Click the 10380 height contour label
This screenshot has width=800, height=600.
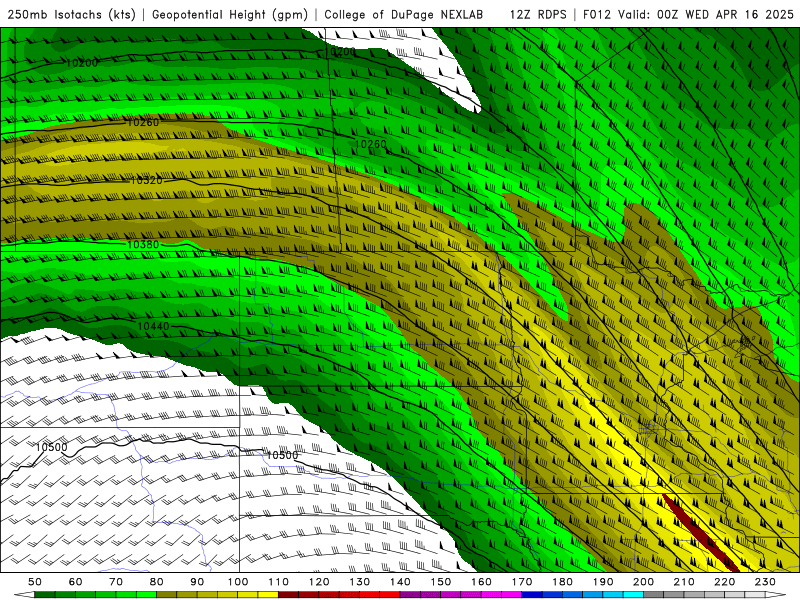(x=143, y=244)
